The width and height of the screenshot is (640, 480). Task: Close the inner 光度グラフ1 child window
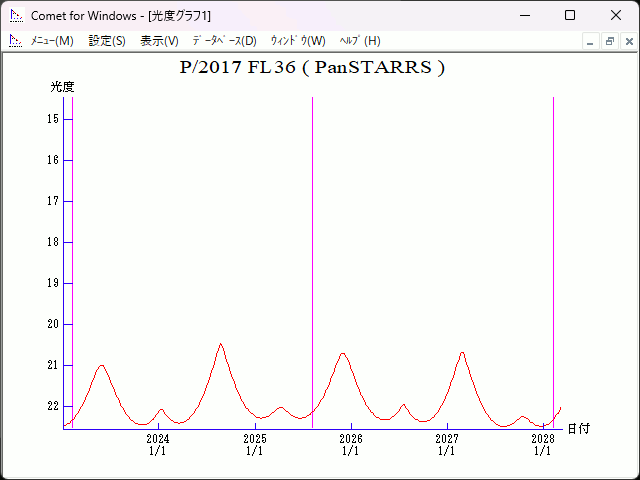[627, 41]
